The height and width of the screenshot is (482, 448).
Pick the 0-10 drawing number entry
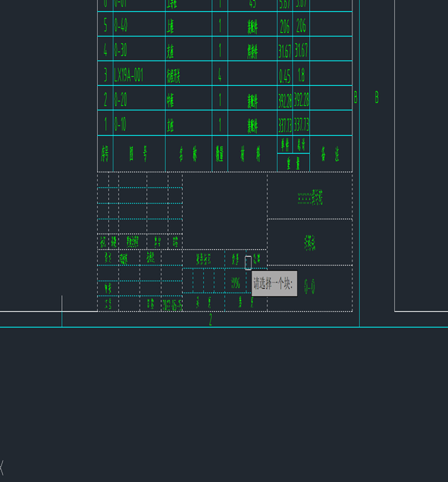(x=120, y=125)
